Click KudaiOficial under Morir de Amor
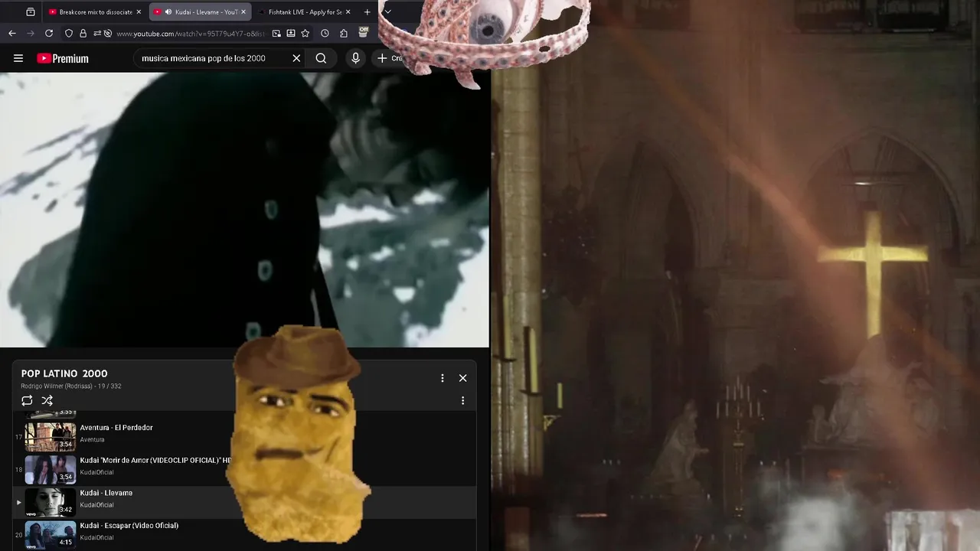This screenshot has width=980, height=551. pyautogui.click(x=96, y=472)
